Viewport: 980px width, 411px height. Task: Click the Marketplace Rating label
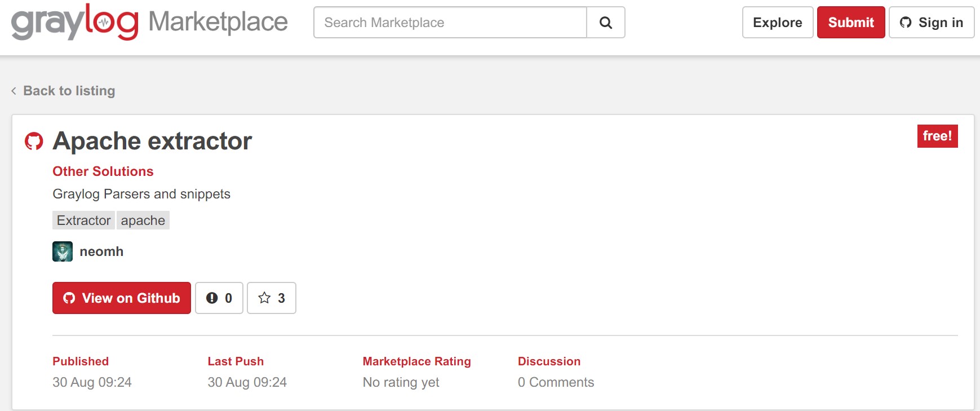coord(416,361)
